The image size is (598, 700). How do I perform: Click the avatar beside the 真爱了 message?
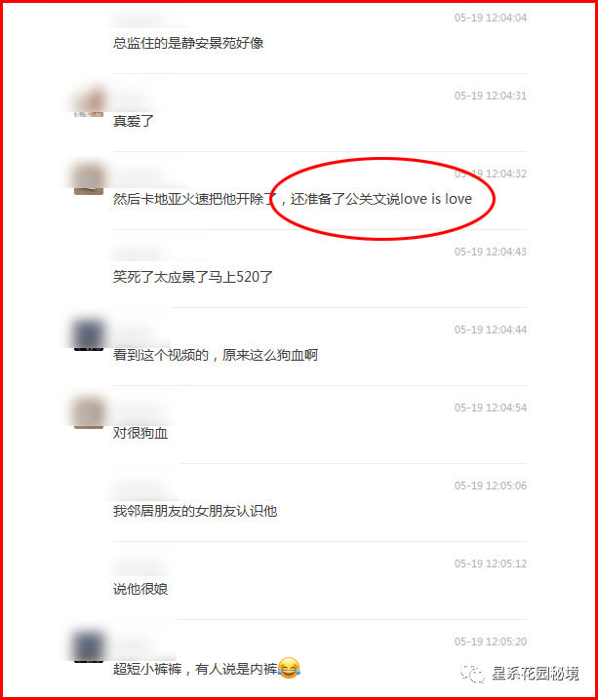click(x=89, y=101)
